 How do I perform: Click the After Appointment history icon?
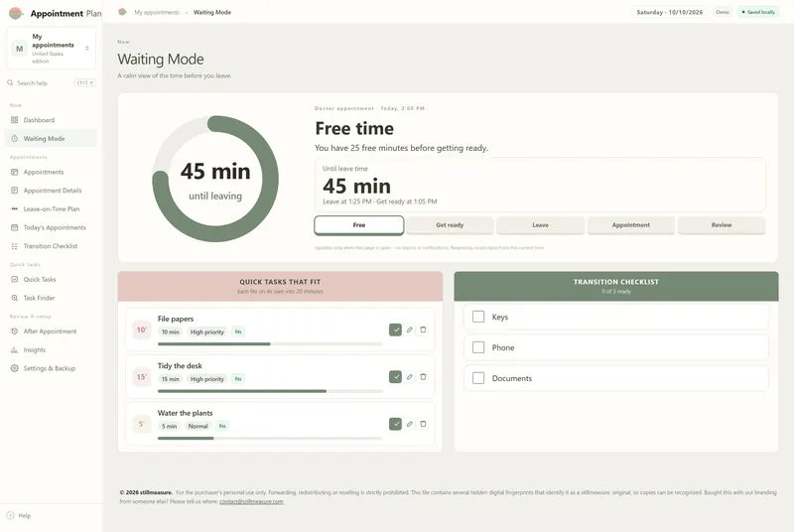coord(14,332)
